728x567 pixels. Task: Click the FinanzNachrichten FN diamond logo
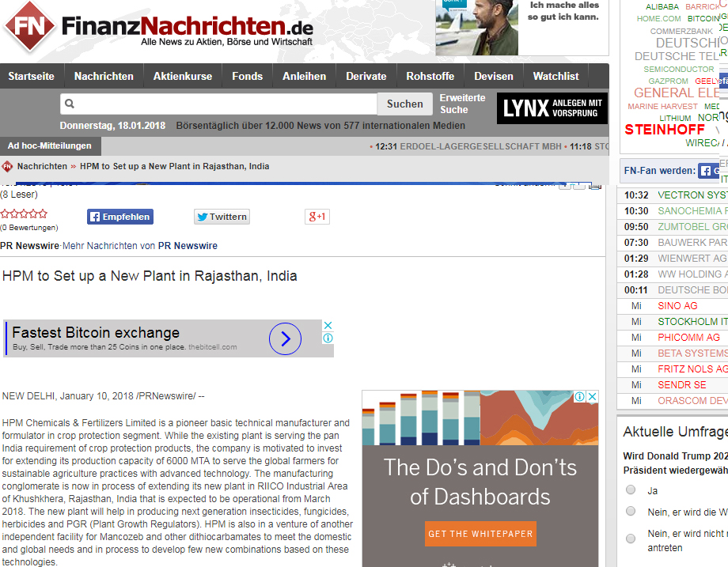(29, 26)
